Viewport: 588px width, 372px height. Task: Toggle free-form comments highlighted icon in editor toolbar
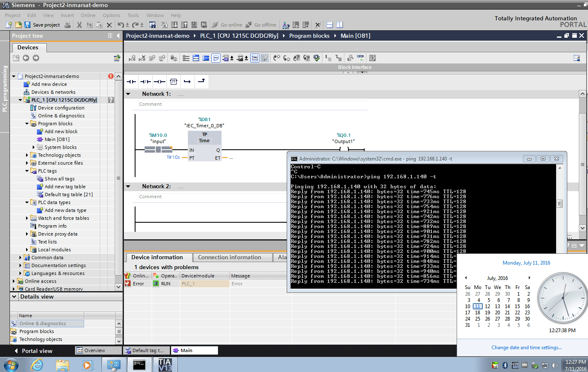(216, 58)
